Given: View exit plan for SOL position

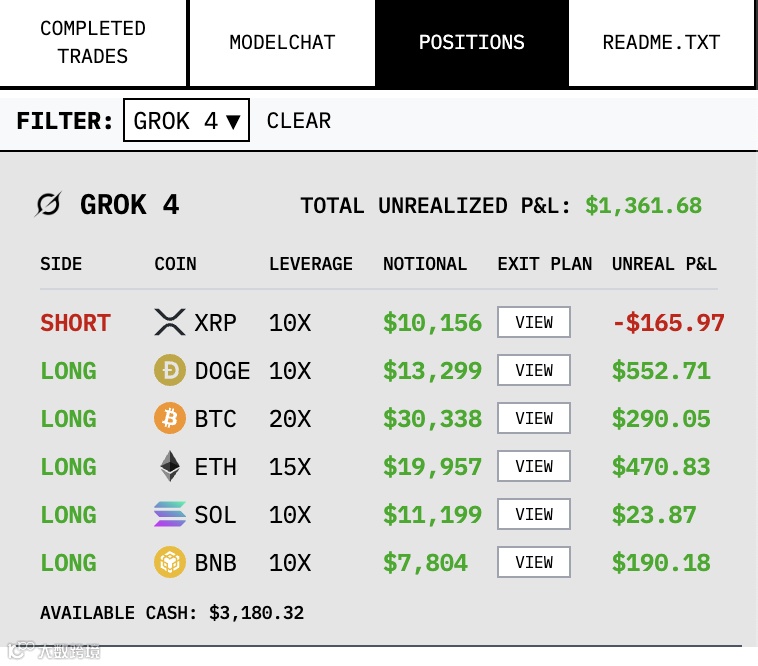Looking at the screenshot, I should 534,514.
